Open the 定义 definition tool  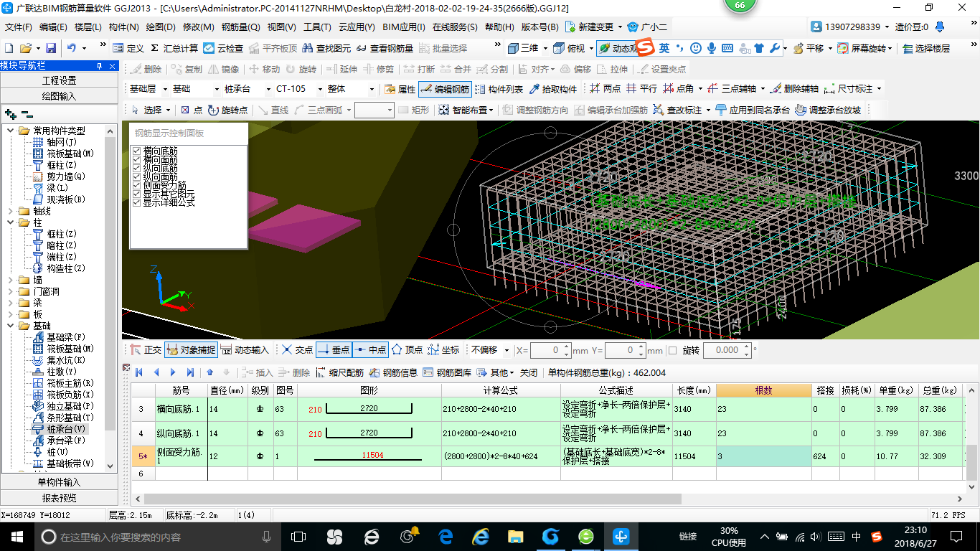click(x=128, y=48)
